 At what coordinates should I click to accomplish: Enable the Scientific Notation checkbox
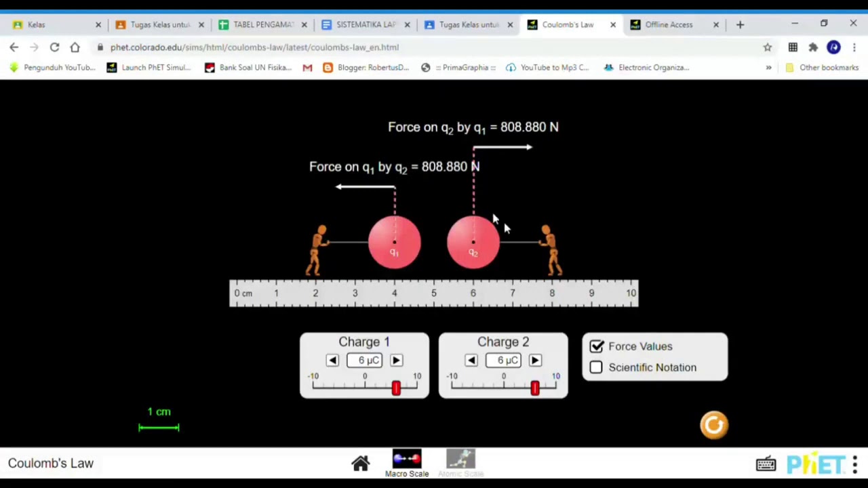[x=596, y=367]
